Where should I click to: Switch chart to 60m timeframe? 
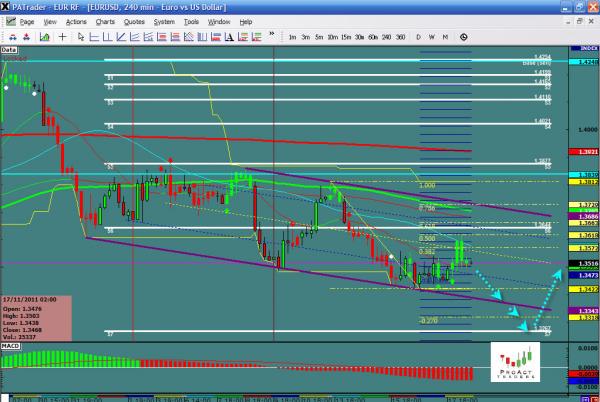(372, 36)
